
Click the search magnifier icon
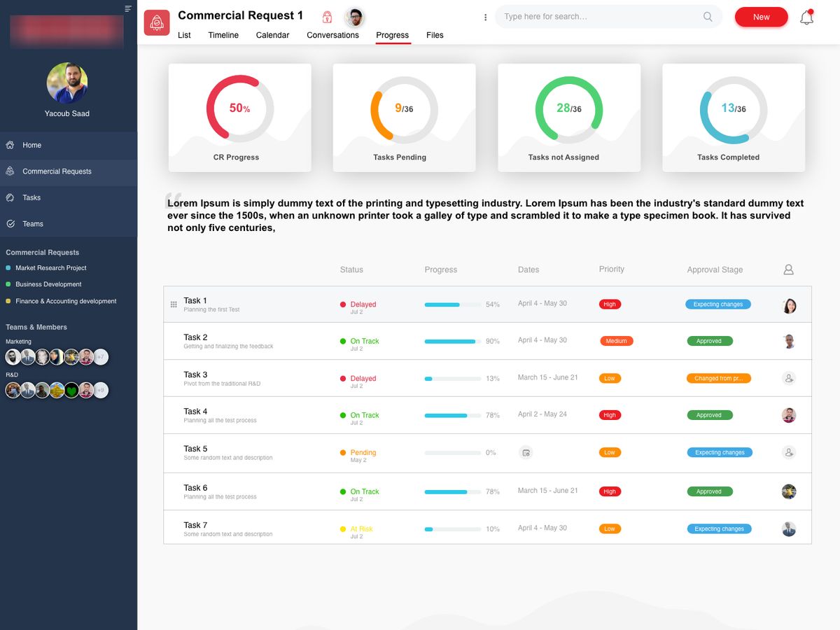tap(708, 17)
